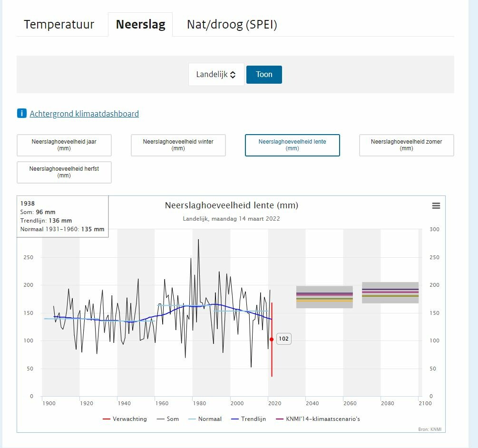Select Neerslaghoeveelheid jaar (mm) chart

point(64,145)
